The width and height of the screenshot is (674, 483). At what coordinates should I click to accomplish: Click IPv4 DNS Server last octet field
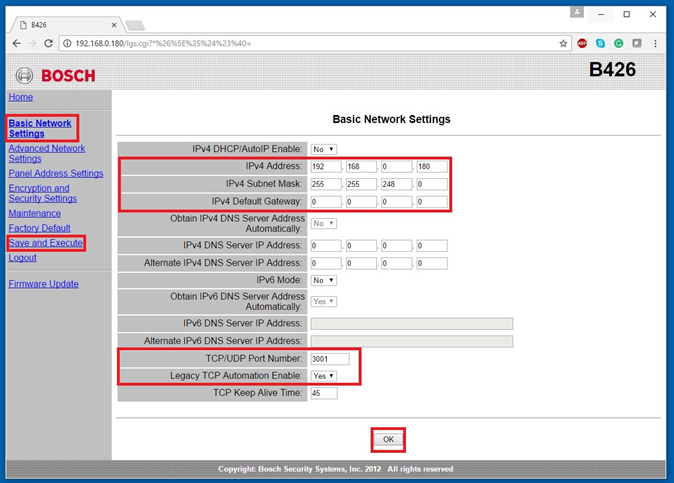click(432, 245)
